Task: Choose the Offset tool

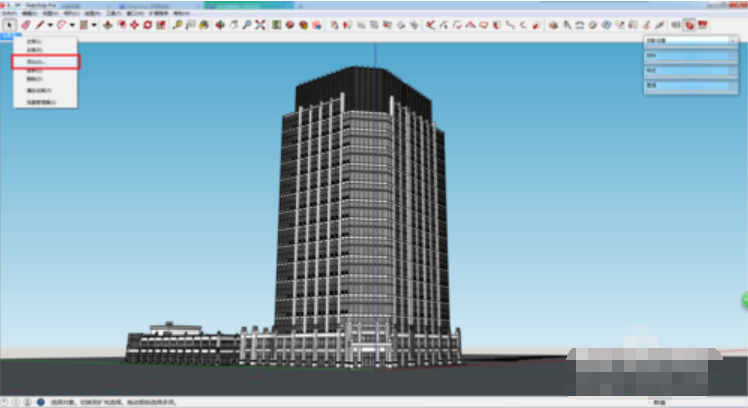Action: pyautogui.click(x=122, y=25)
